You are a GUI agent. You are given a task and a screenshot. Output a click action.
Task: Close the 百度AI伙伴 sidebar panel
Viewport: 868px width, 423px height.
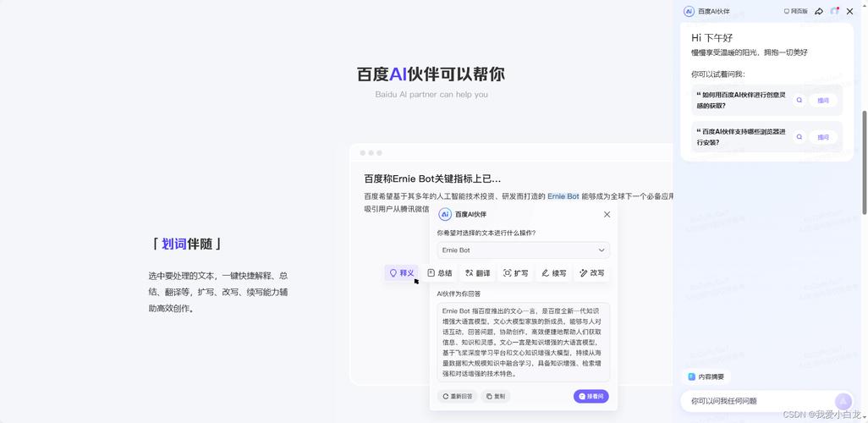849,11
